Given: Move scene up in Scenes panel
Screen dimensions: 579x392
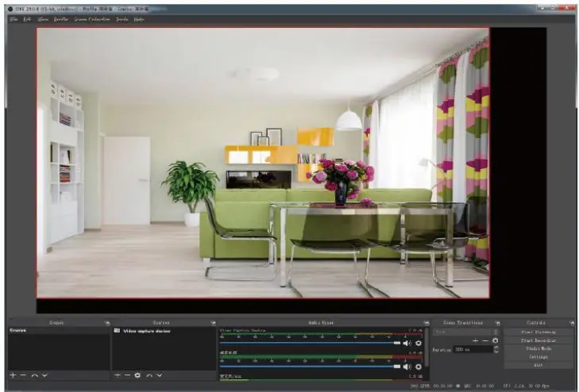Looking at the screenshot, I should [35, 375].
